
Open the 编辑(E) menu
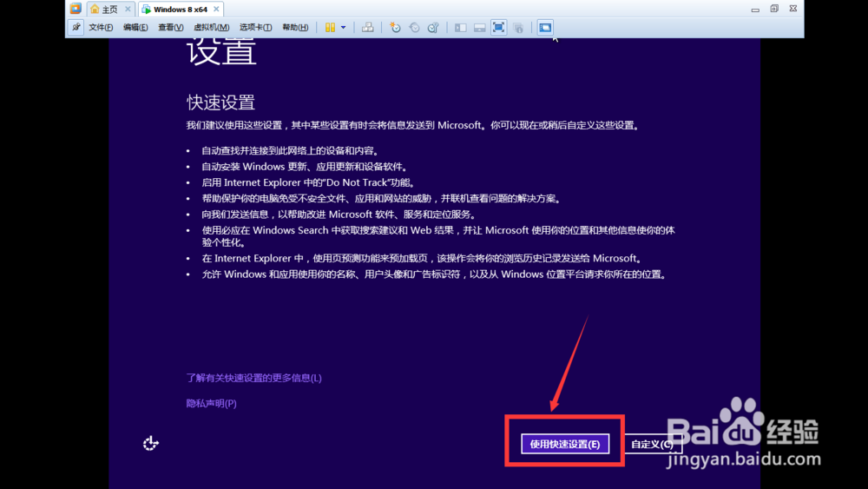click(x=135, y=27)
